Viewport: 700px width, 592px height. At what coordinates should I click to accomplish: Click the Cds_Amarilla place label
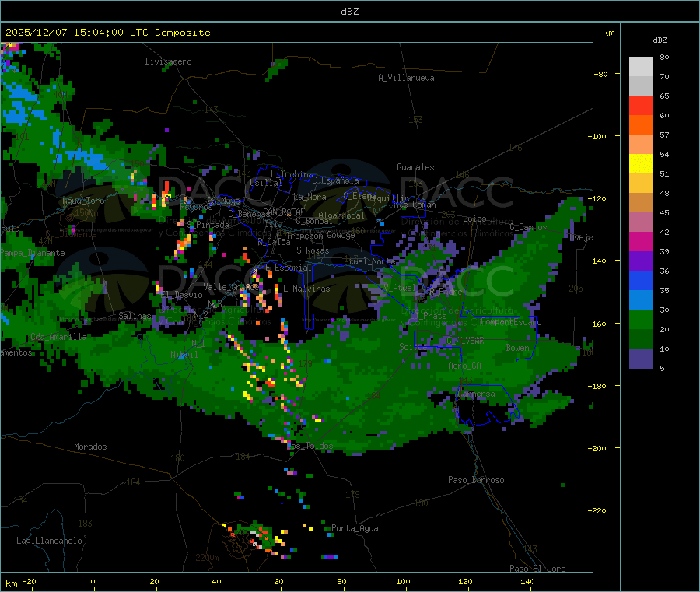58,337
